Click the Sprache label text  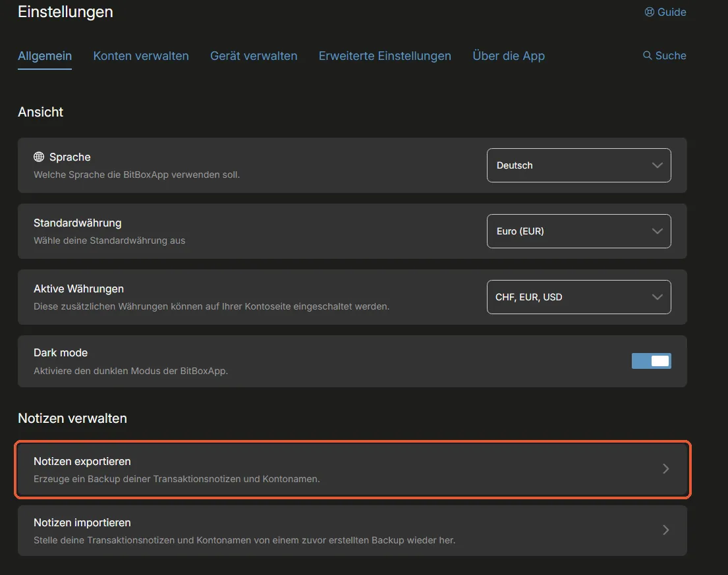tap(70, 157)
